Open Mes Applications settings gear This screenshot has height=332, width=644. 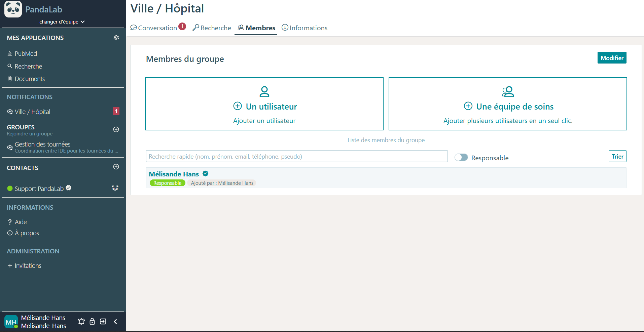(x=116, y=38)
